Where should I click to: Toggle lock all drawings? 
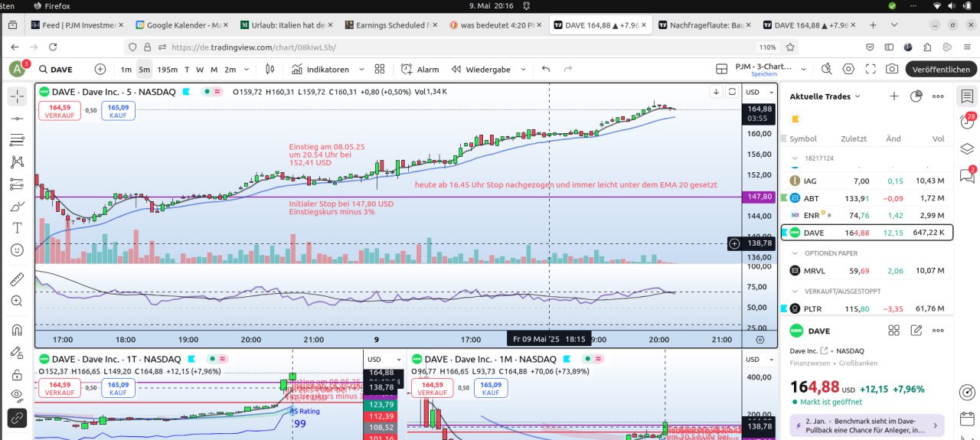tap(17, 375)
